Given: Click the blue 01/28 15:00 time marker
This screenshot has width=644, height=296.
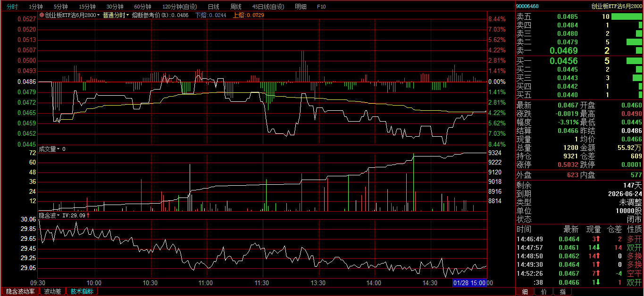Looking at the screenshot, I should (x=469, y=283).
